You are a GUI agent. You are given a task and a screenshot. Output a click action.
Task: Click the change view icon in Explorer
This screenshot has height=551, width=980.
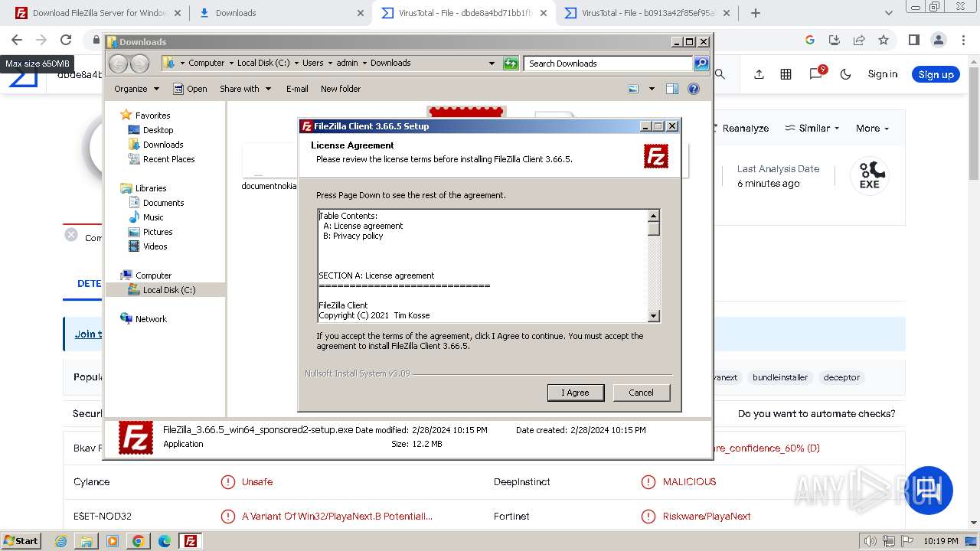633,89
